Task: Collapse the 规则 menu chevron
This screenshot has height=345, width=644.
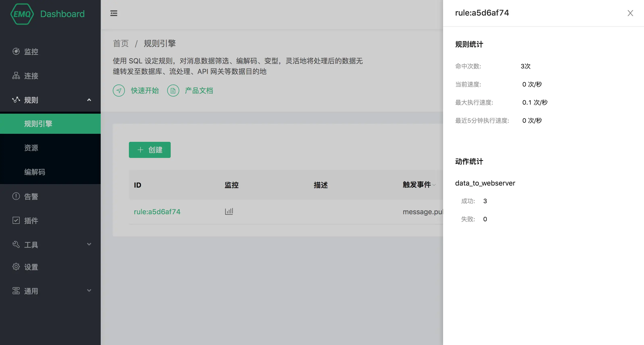Action: (x=89, y=100)
